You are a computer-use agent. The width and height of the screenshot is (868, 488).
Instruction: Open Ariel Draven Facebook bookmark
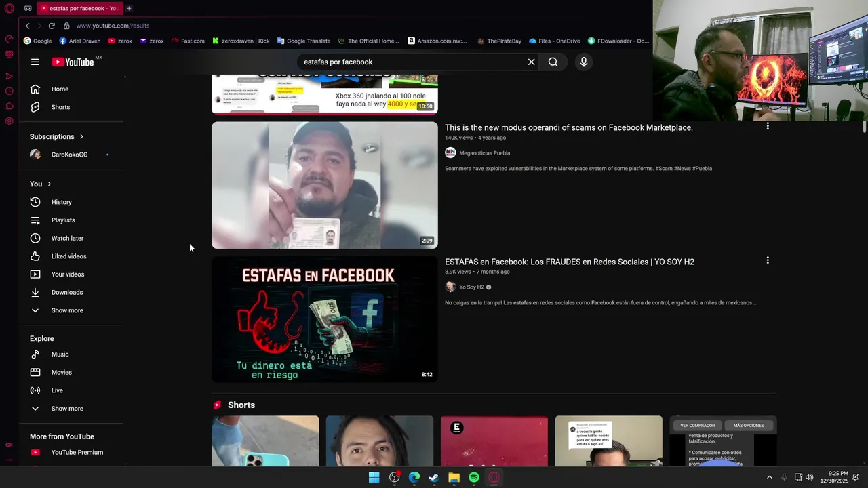point(79,41)
